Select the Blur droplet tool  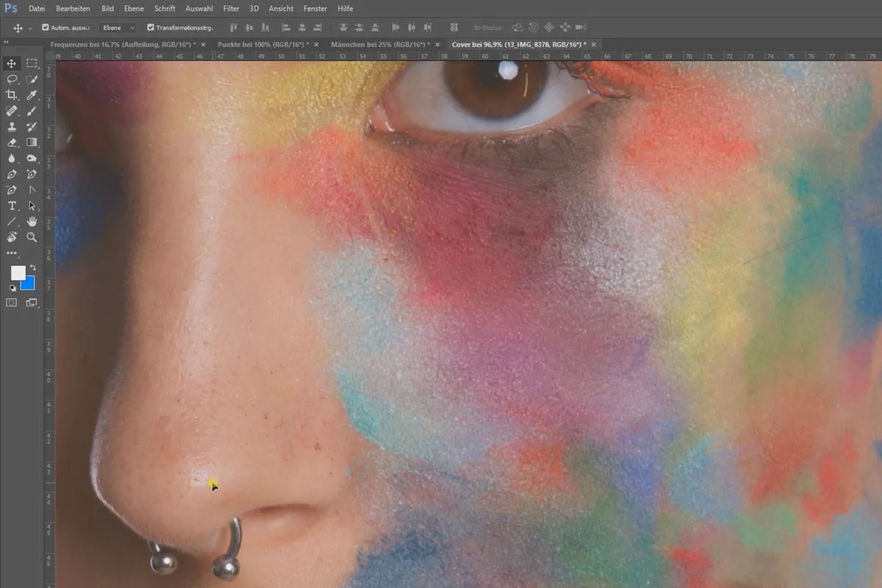pos(12,158)
